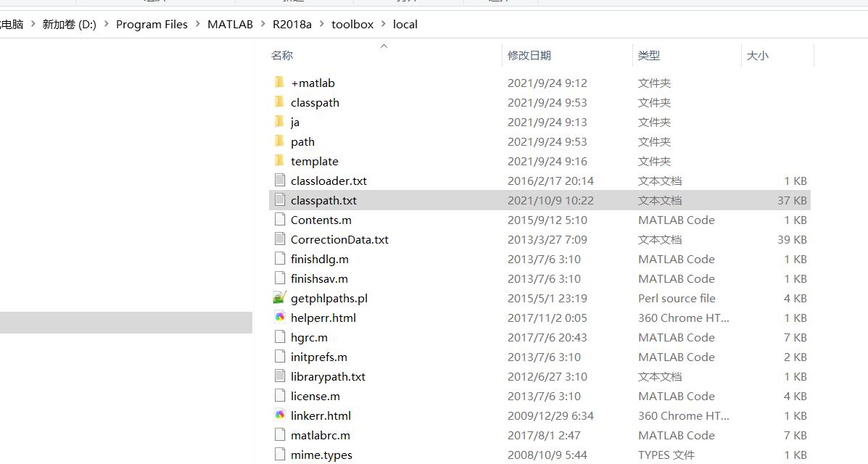Sort files by the 大小 column
The width and height of the screenshot is (868, 464).
pyautogui.click(x=758, y=55)
